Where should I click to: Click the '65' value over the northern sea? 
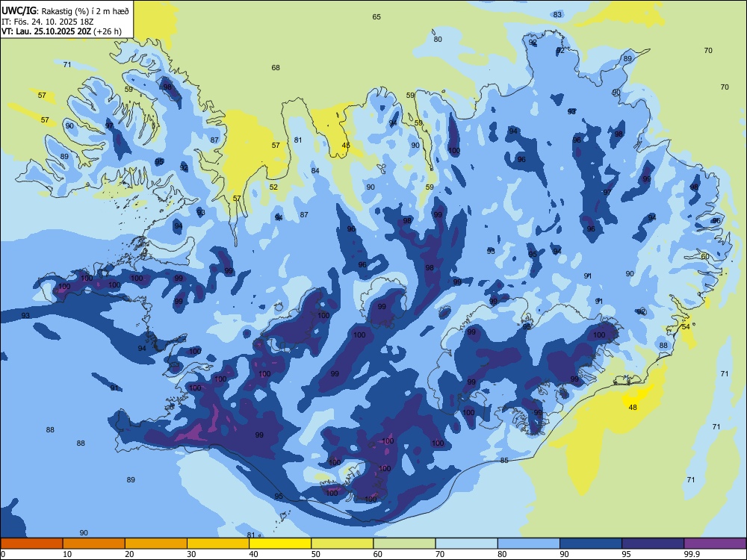(x=376, y=16)
